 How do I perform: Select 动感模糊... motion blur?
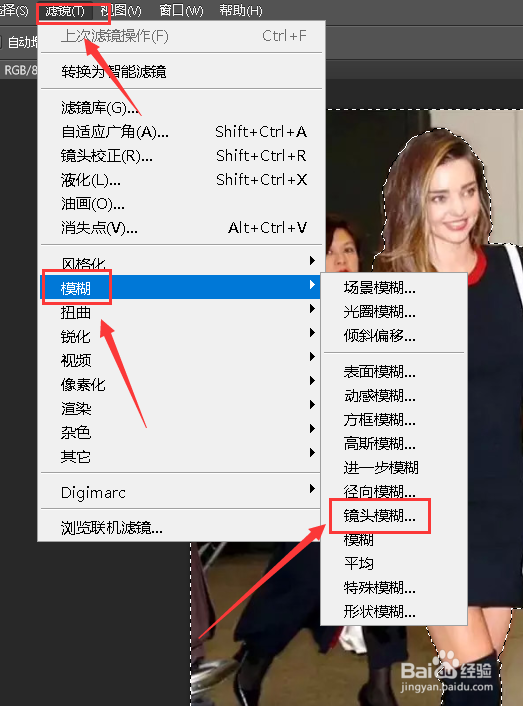(x=394, y=396)
